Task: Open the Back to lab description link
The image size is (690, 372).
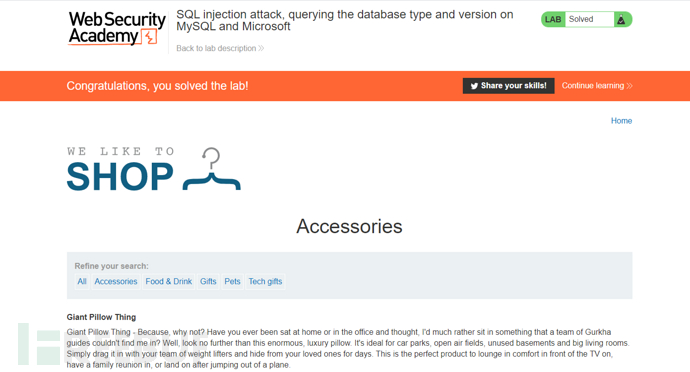Action: coord(220,48)
